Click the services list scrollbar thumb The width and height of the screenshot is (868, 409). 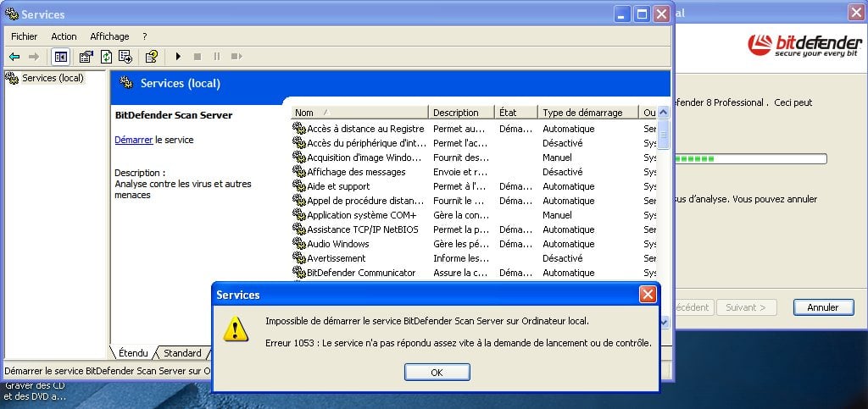[x=663, y=134]
